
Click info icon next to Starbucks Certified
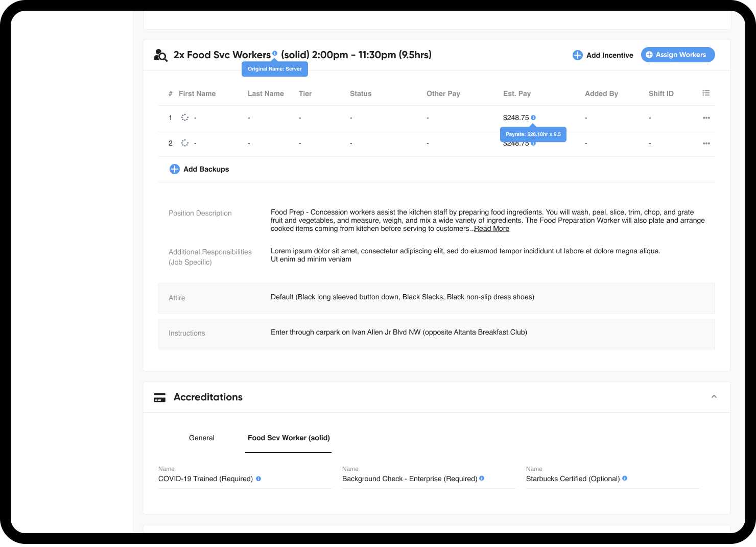tap(625, 479)
